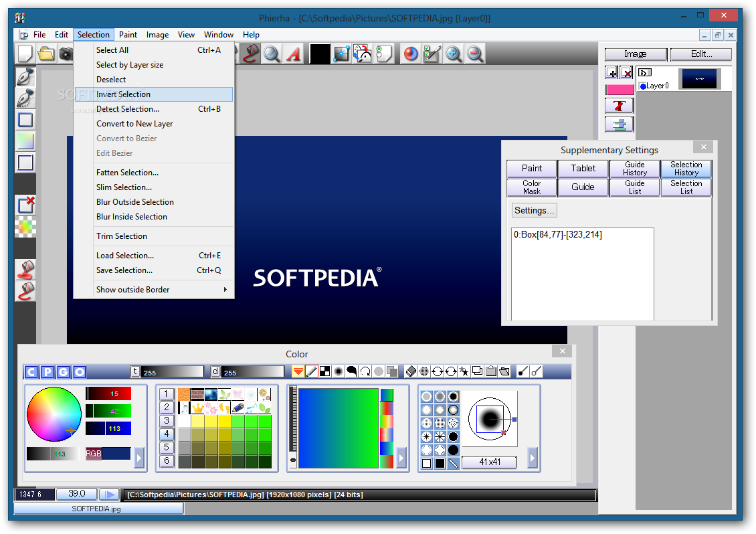The width and height of the screenshot is (756, 534).
Task: Click the page with green light icon
Action: 384,54
